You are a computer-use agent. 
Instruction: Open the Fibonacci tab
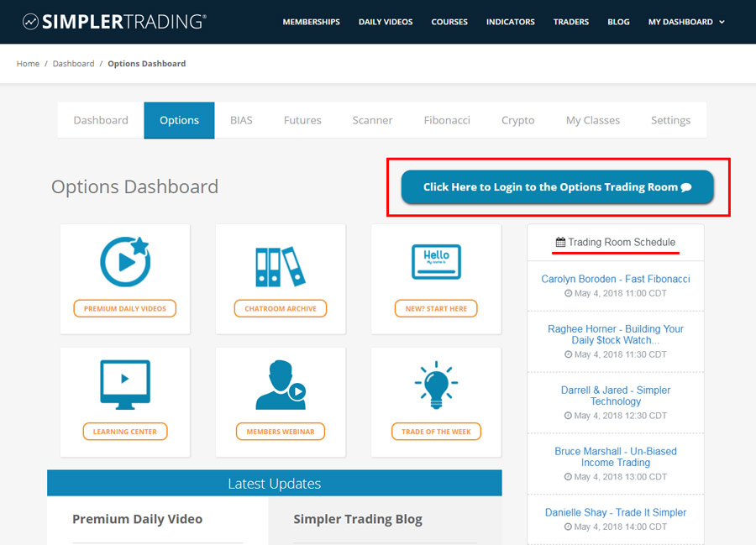pyautogui.click(x=447, y=120)
